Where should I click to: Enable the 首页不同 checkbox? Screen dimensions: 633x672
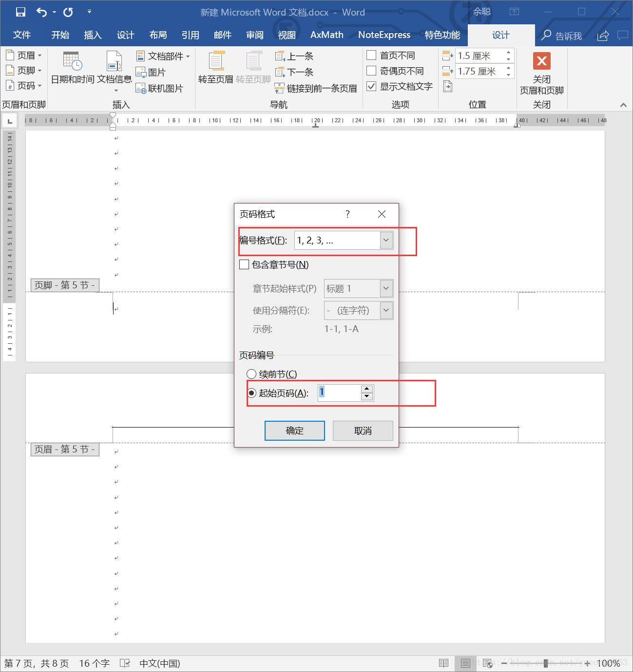[371, 56]
